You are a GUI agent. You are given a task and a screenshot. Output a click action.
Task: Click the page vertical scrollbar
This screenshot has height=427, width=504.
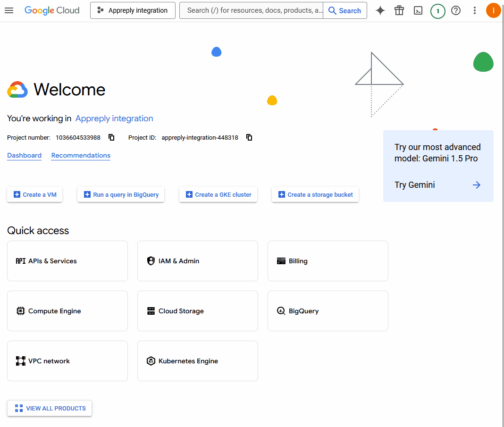(x=503, y=213)
